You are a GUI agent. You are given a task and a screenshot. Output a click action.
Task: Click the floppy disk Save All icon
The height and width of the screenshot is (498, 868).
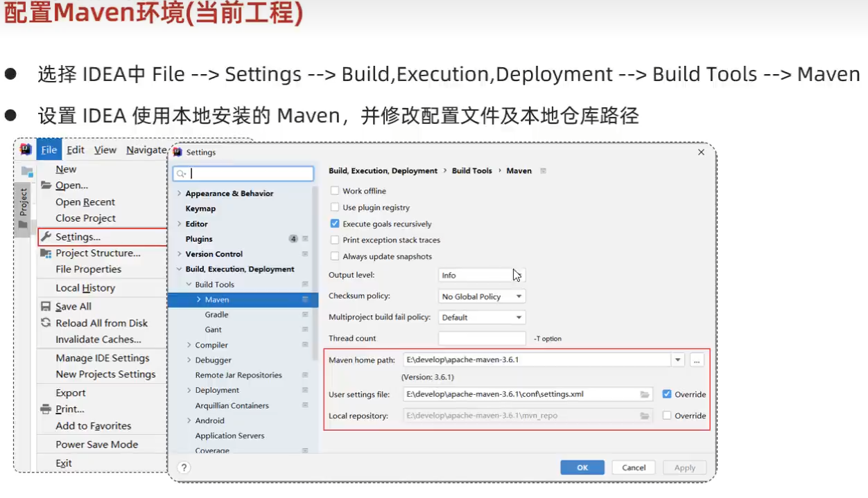click(46, 306)
